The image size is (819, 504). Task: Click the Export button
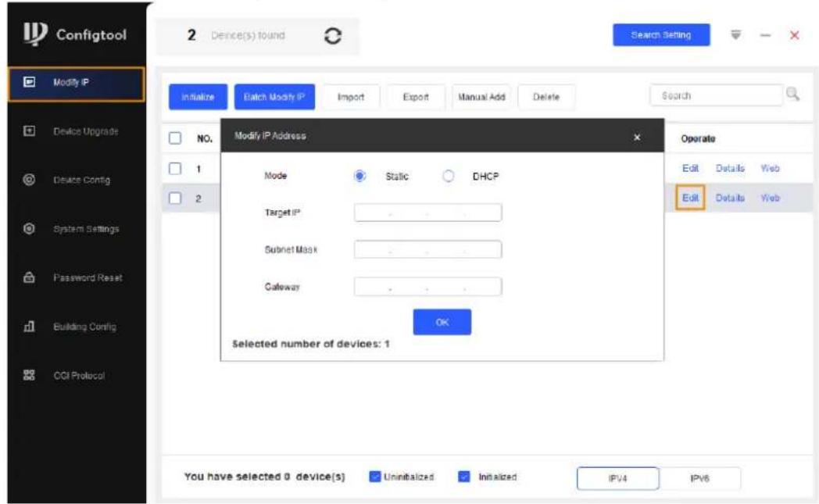coord(416,97)
